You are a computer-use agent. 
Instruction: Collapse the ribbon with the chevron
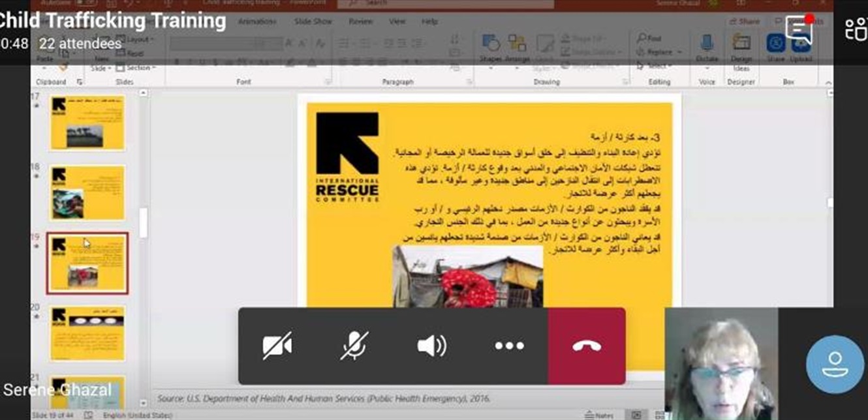pyautogui.click(x=828, y=83)
